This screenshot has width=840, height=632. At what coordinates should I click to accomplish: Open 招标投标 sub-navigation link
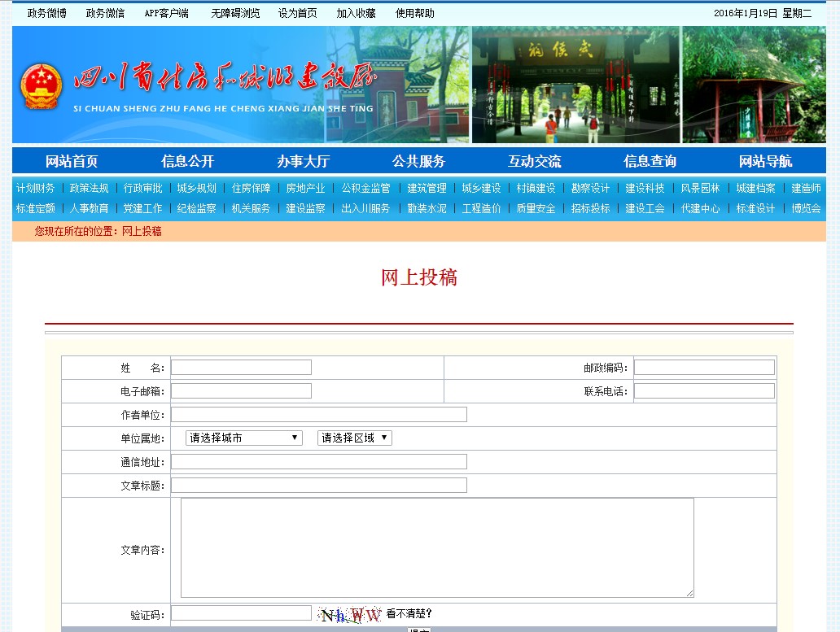[x=590, y=208]
